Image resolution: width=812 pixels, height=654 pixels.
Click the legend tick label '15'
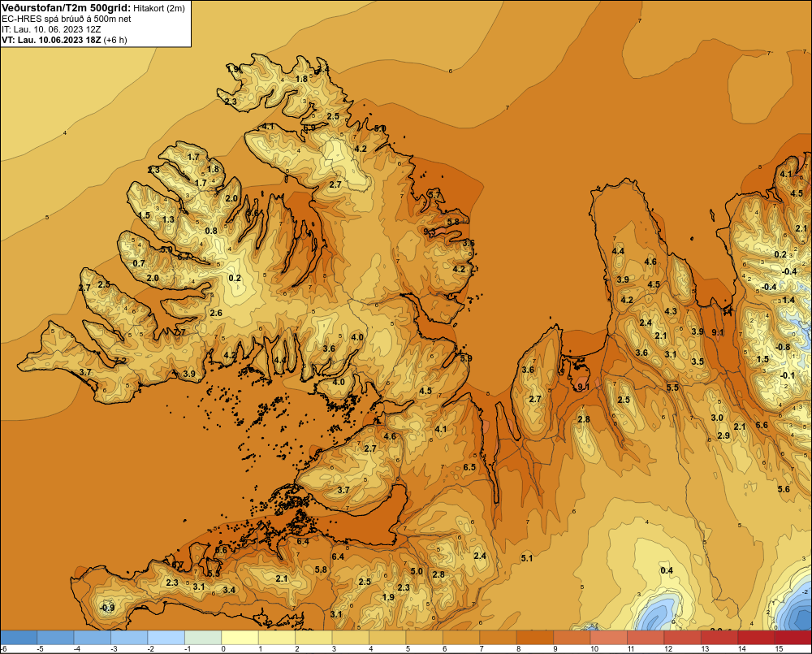click(779, 649)
